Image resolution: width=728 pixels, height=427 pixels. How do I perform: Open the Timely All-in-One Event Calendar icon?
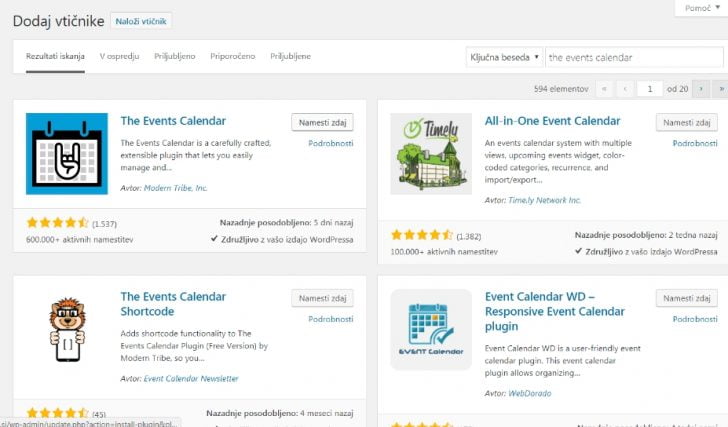point(431,154)
